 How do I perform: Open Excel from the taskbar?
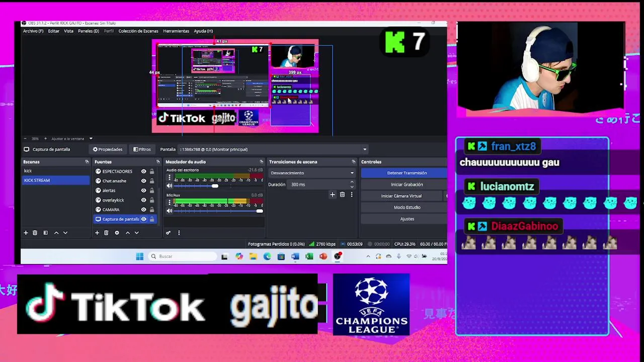(309, 256)
